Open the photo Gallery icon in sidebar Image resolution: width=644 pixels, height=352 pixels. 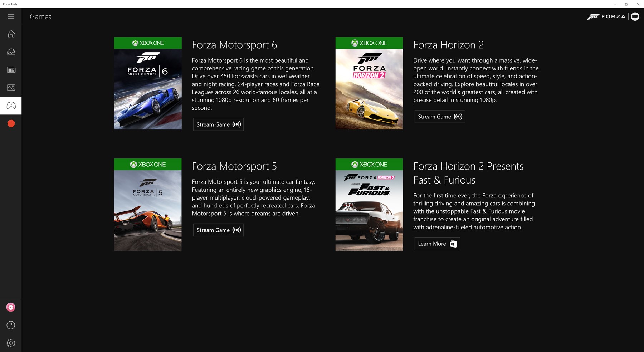pos(11,88)
